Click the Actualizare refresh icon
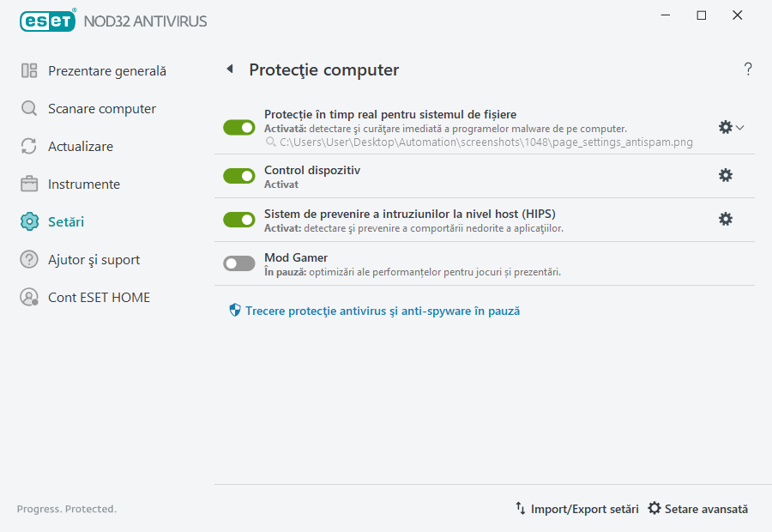Screen dimensions: 772x532 pos(28,146)
